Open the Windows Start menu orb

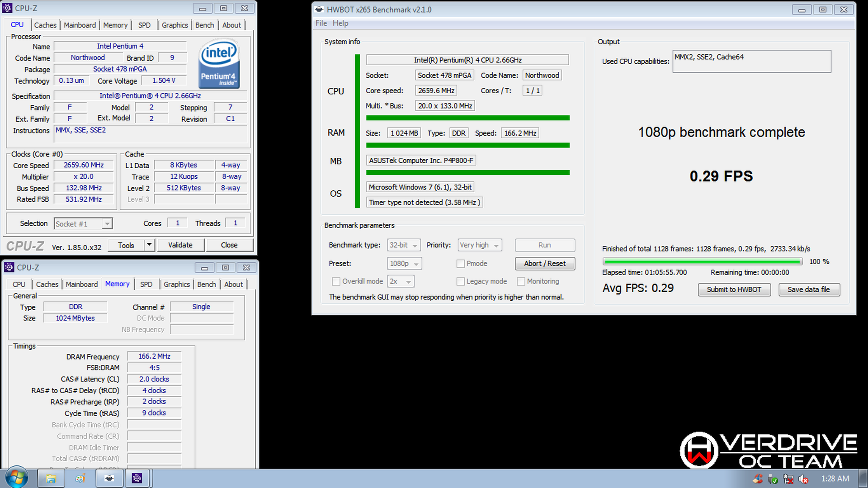[17, 478]
